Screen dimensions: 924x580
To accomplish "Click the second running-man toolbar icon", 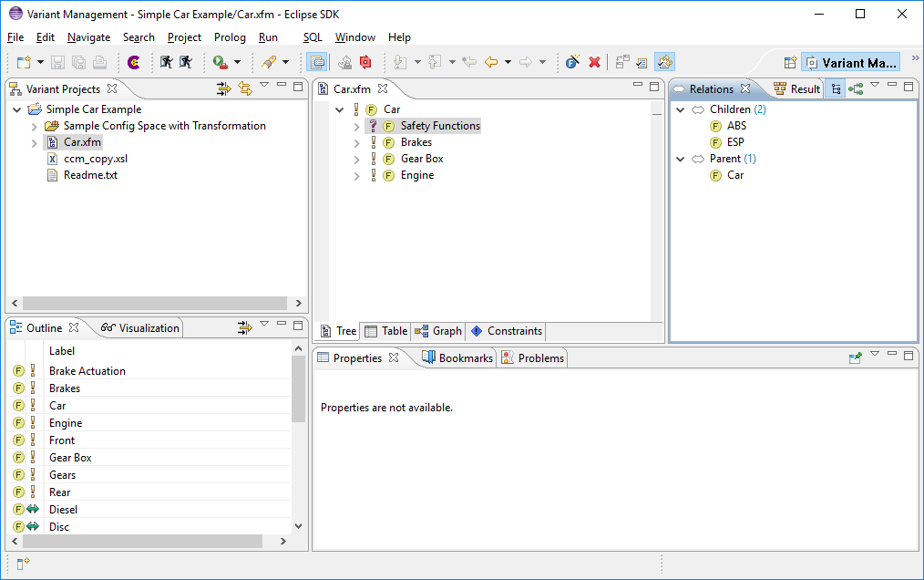I will click(x=186, y=62).
